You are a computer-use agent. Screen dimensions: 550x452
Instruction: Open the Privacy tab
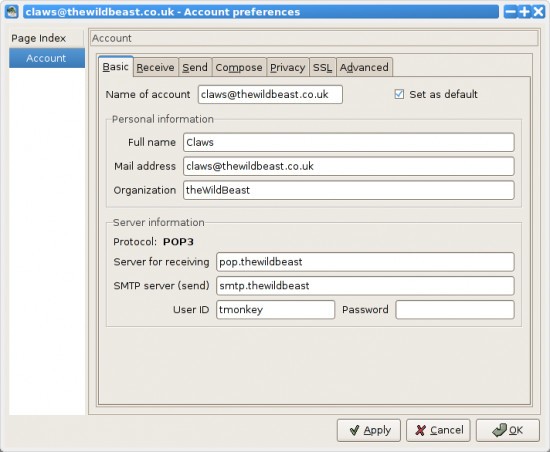288,67
